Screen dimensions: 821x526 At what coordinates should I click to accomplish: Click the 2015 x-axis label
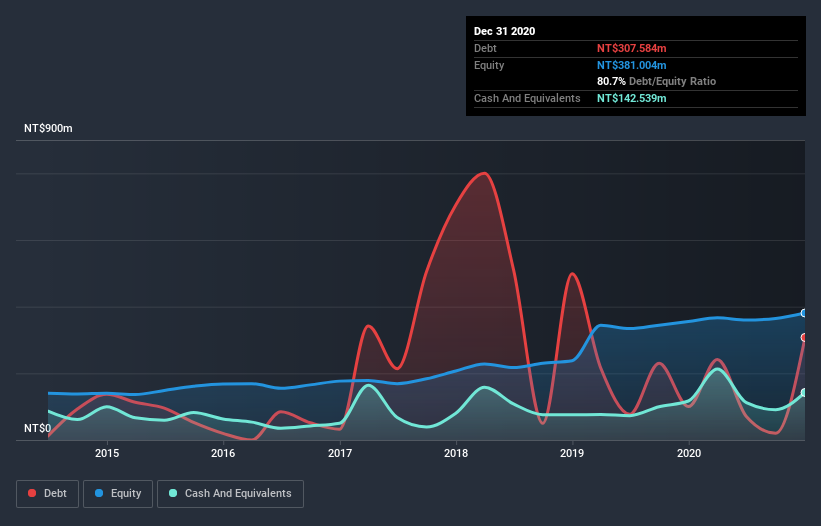click(x=107, y=453)
